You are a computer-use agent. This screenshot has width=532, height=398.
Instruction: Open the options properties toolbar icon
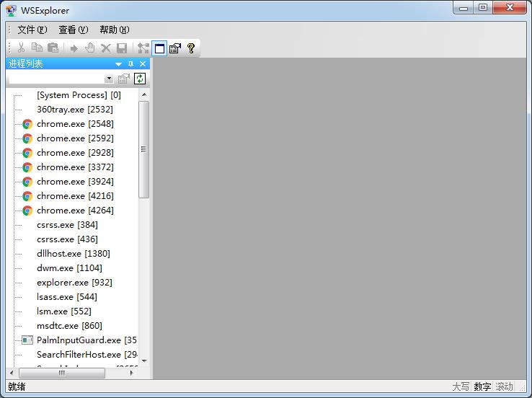coord(175,48)
